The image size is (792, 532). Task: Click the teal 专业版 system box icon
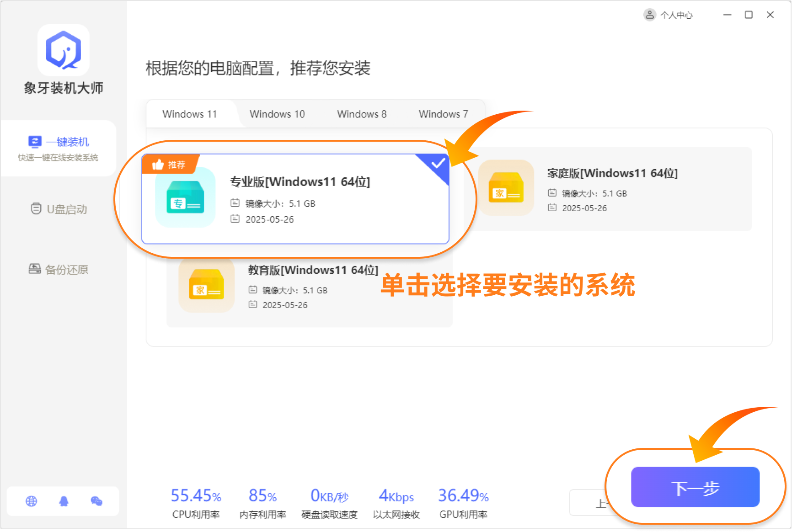[185, 197]
